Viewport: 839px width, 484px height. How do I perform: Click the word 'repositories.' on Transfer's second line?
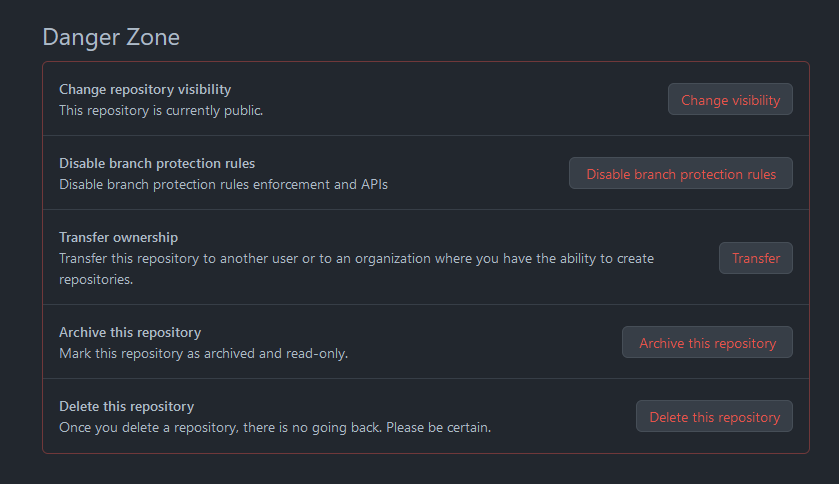(x=96, y=279)
